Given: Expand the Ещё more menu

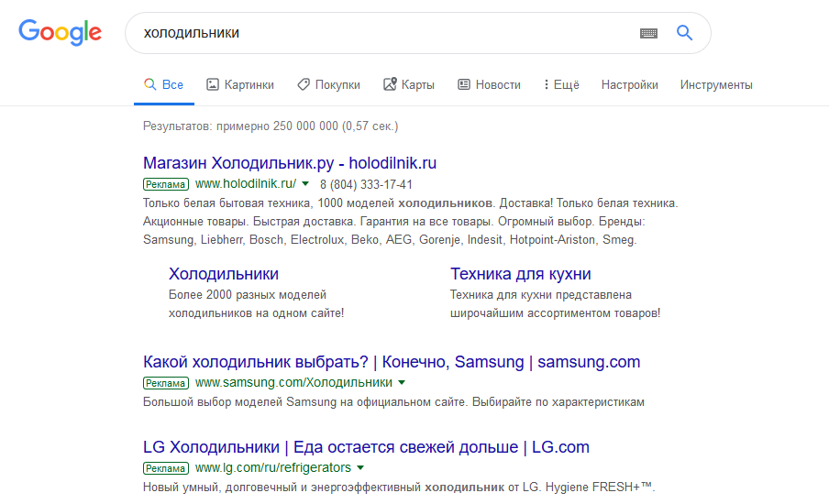Looking at the screenshot, I should coord(561,84).
